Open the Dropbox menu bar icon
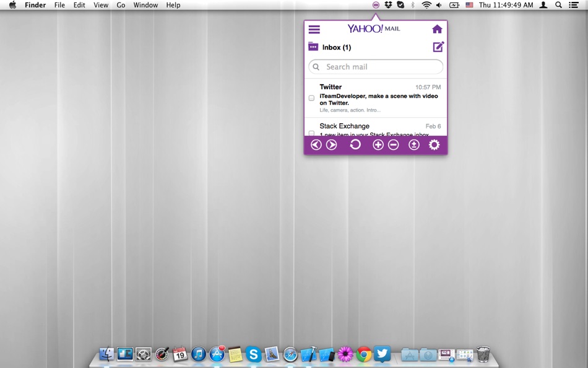 388,5
